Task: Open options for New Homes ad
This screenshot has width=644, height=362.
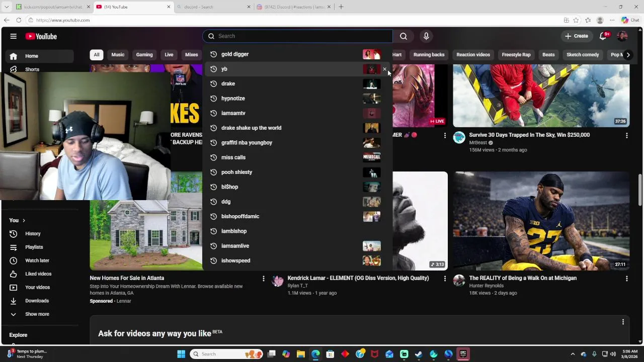Action: pos(263,278)
